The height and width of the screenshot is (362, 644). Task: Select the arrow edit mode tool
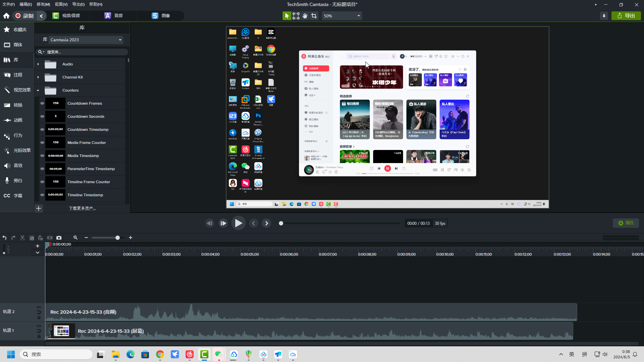coord(287,16)
